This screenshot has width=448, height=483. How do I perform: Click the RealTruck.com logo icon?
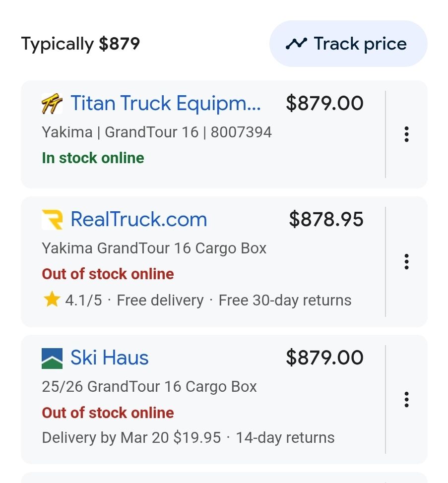[x=52, y=220]
